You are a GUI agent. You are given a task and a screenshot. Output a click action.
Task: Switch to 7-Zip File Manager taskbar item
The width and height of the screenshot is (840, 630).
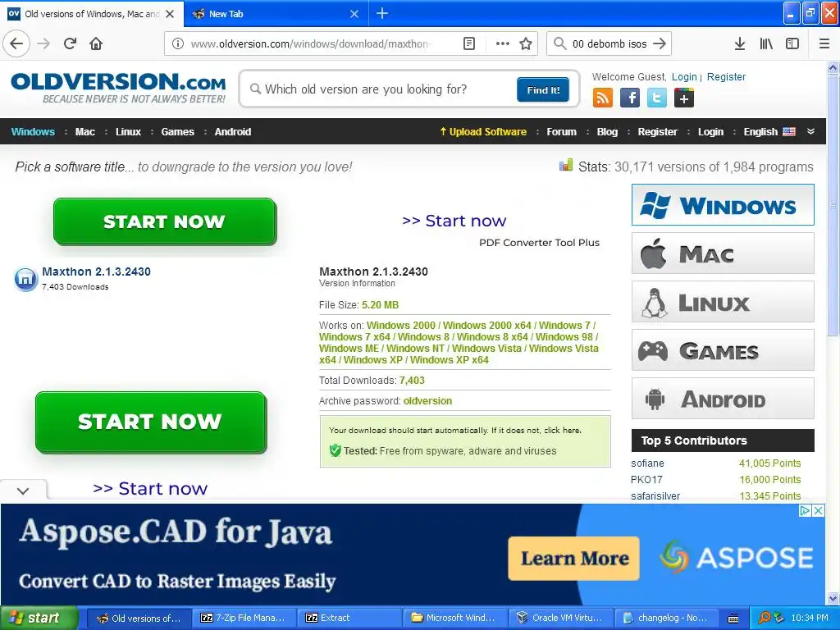pyautogui.click(x=243, y=618)
